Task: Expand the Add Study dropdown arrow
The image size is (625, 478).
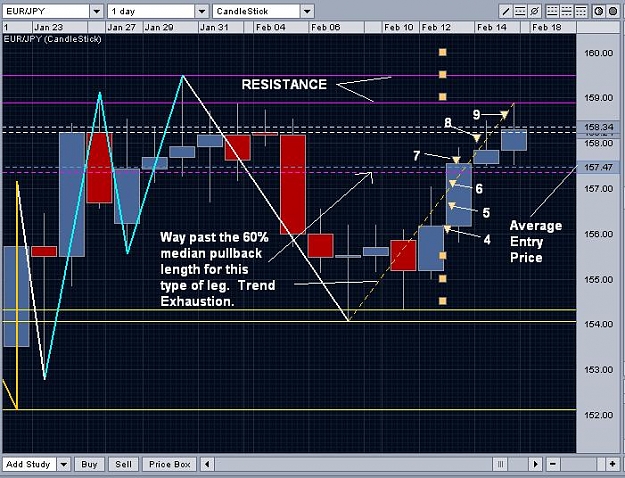Action: coord(63,464)
